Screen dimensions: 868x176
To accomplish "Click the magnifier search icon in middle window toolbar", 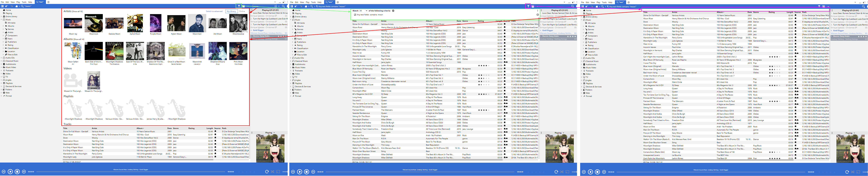I will 572,6.
